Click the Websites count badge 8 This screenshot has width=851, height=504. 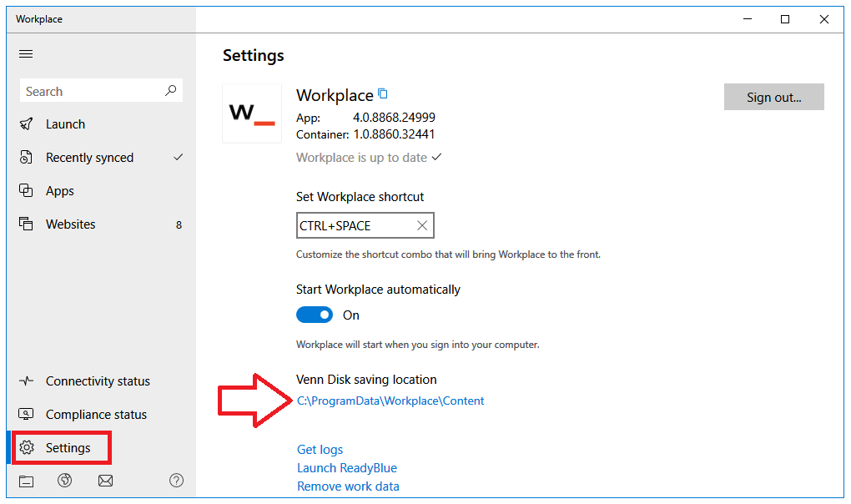(x=179, y=224)
